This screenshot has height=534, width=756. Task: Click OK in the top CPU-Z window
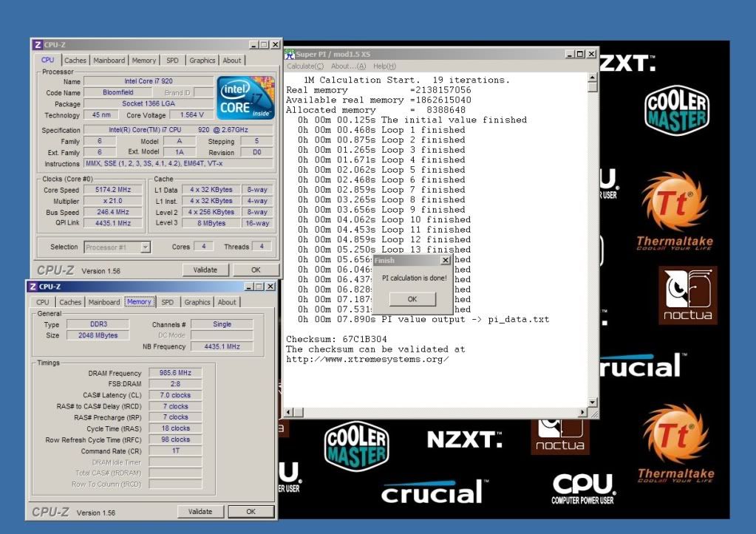pos(256,270)
